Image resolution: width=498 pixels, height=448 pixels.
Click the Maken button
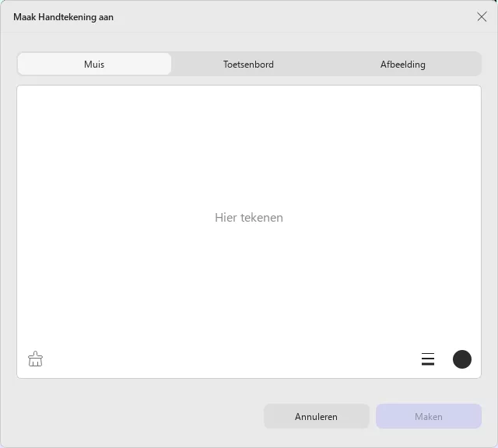(x=429, y=416)
